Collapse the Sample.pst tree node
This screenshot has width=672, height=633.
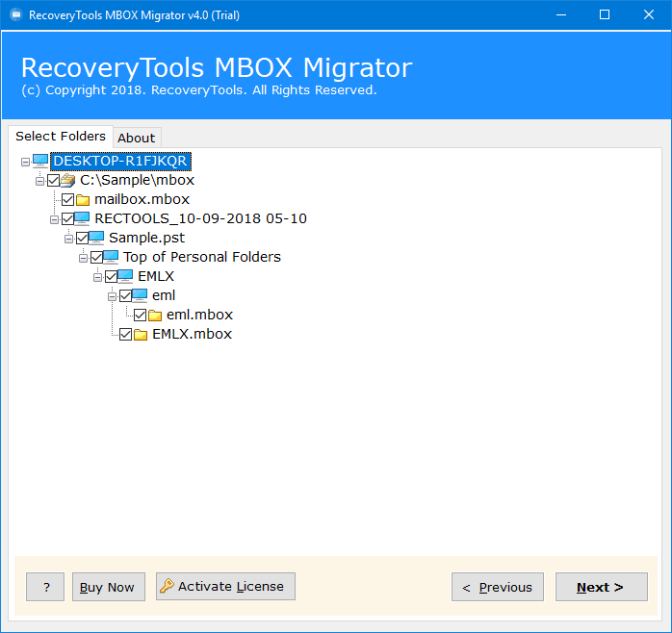(x=68, y=239)
